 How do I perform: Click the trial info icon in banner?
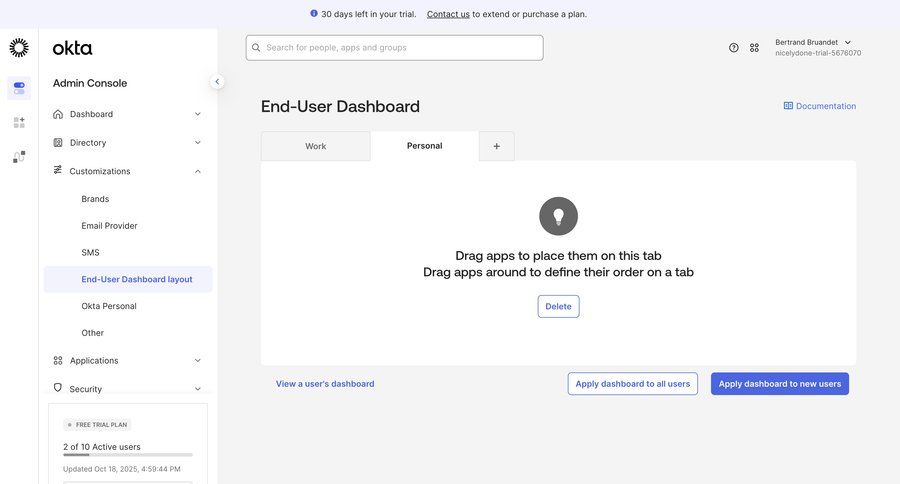point(314,13)
